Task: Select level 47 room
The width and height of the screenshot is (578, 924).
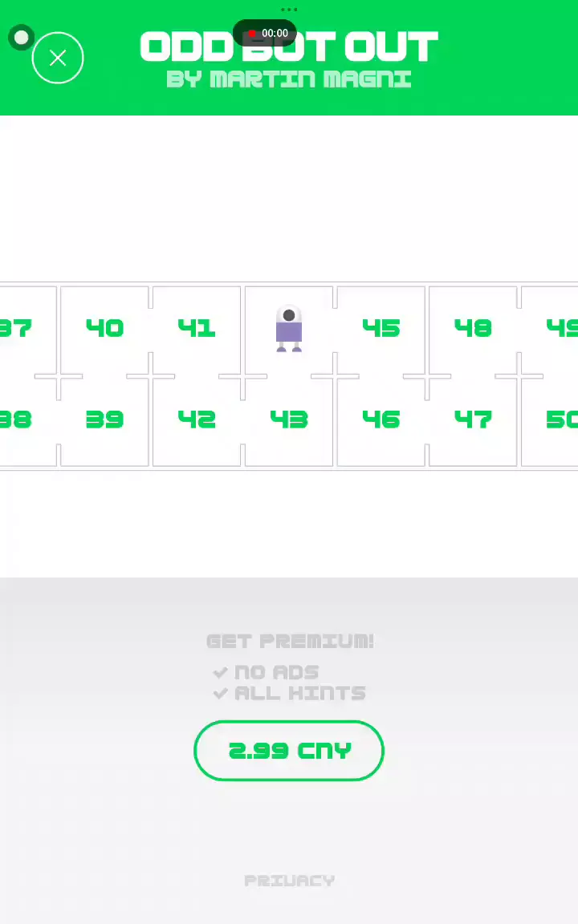Action: [x=473, y=419]
